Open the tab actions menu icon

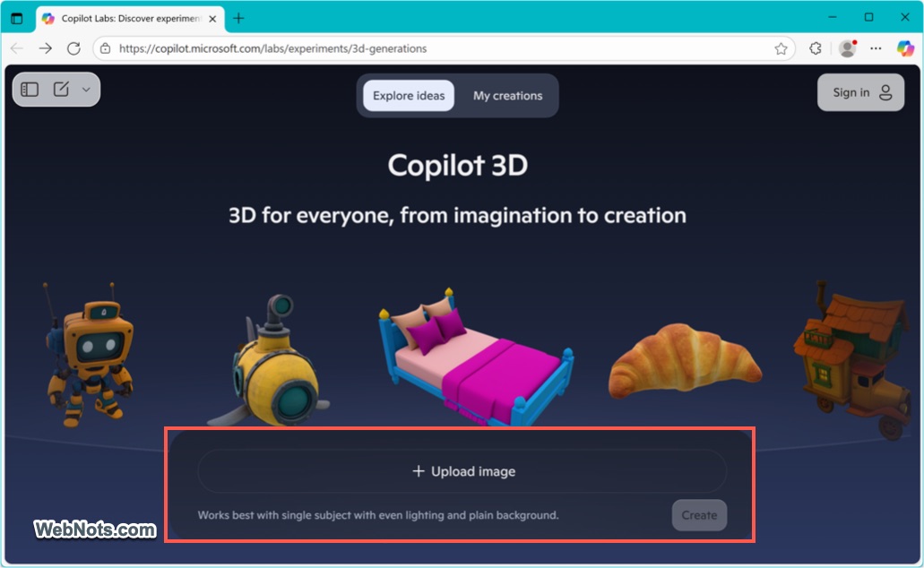pyautogui.click(x=17, y=18)
